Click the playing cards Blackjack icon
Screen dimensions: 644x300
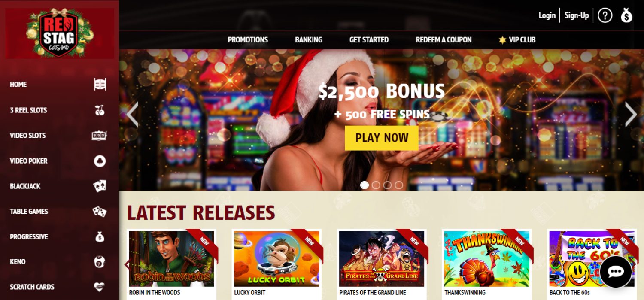100,186
